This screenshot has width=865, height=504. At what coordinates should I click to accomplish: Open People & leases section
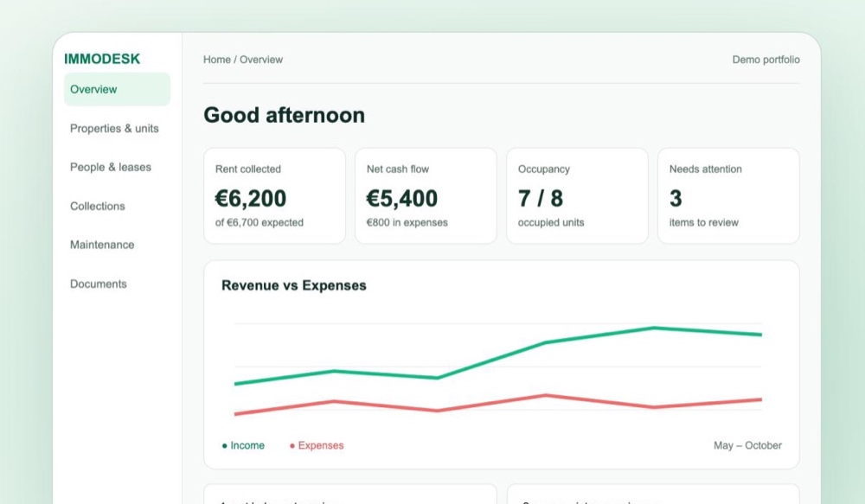[x=111, y=167]
